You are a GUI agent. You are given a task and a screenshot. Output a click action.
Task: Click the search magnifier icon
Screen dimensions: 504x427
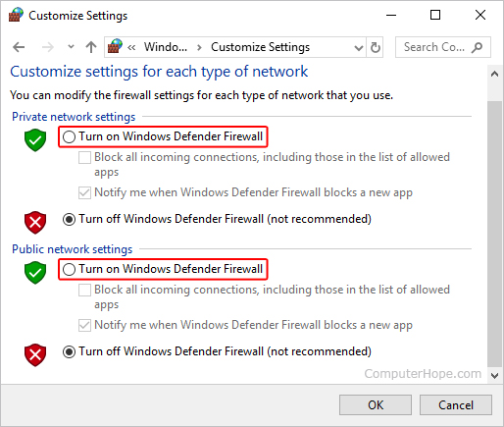[478, 47]
